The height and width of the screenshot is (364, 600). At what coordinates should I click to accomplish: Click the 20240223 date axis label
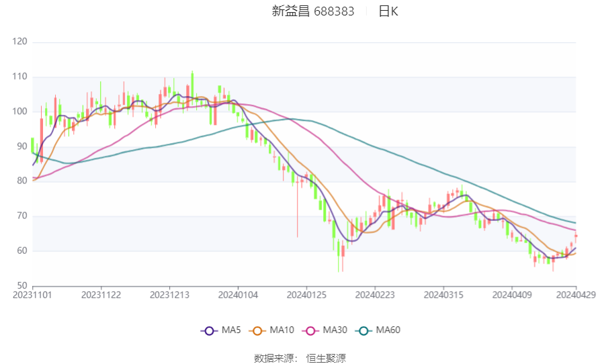(x=375, y=295)
